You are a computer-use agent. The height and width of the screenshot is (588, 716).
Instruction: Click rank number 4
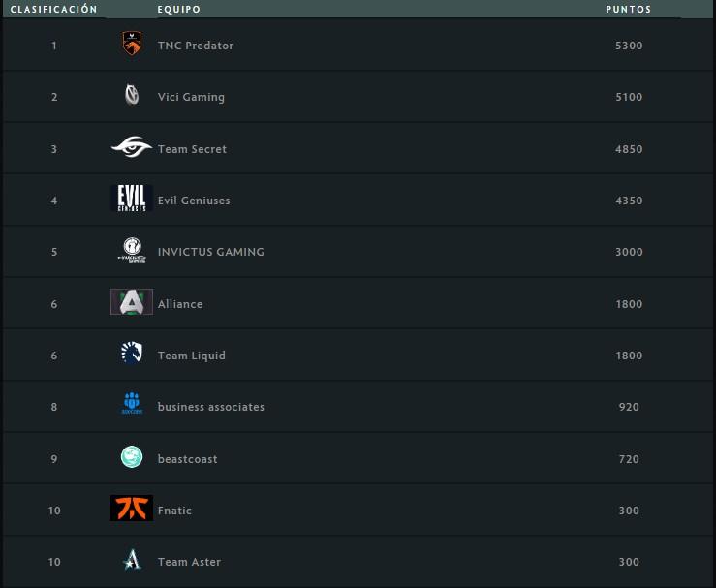point(54,201)
